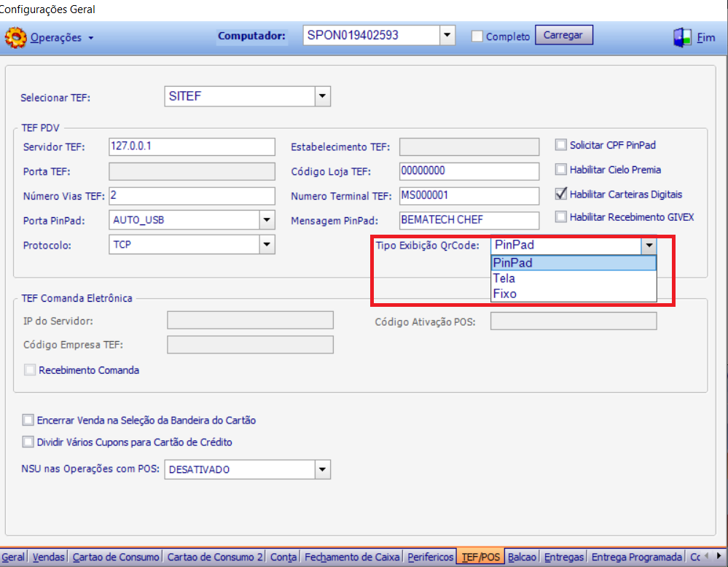Click the Computador SPON019402593 field

pos(372,35)
